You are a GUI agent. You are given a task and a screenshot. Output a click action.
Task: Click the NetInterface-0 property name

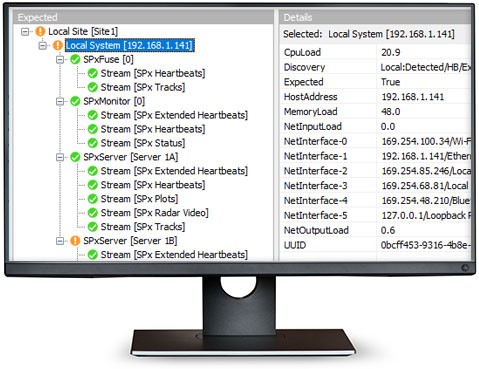pyautogui.click(x=315, y=141)
